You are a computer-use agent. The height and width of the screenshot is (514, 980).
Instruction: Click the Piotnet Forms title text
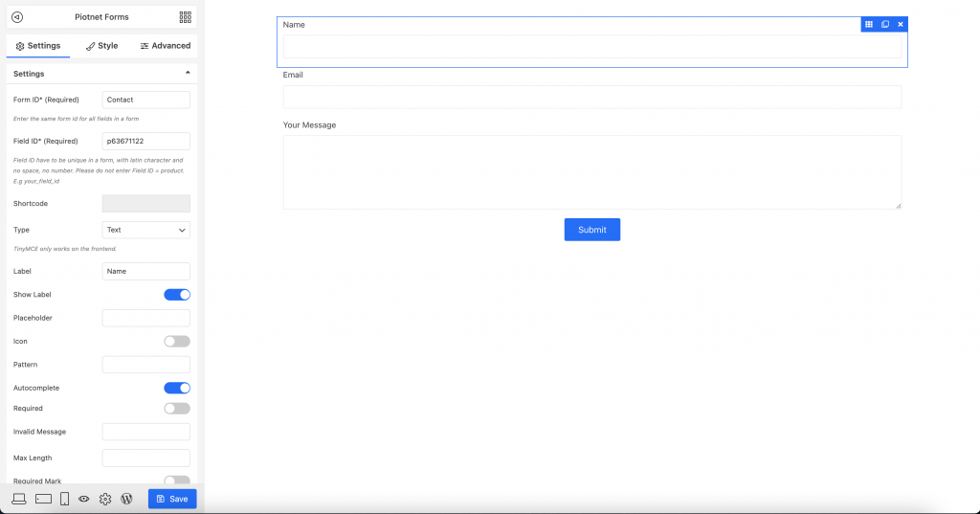(x=101, y=17)
